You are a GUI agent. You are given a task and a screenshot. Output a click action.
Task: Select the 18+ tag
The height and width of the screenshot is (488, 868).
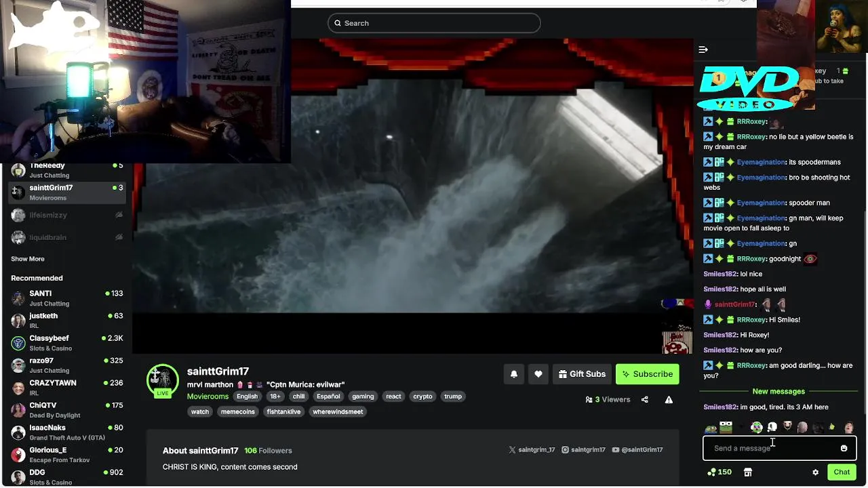[275, 396]
